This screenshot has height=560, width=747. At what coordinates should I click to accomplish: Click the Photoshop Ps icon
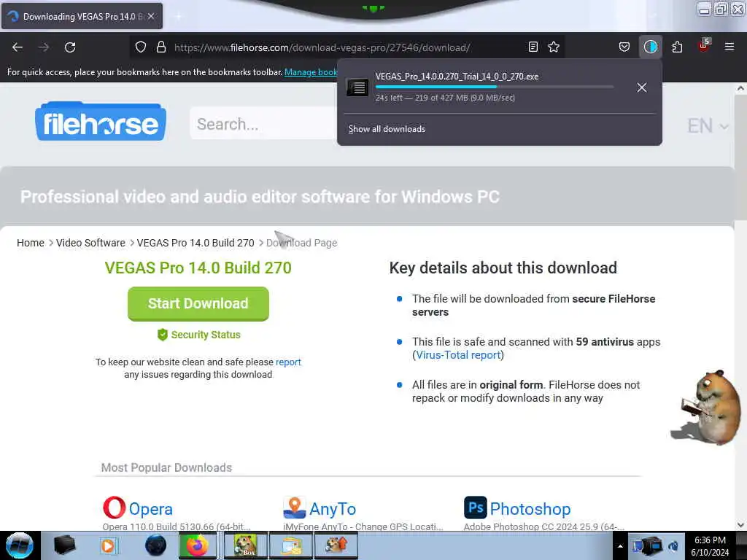pyautogui.click(x=476, y=507)
